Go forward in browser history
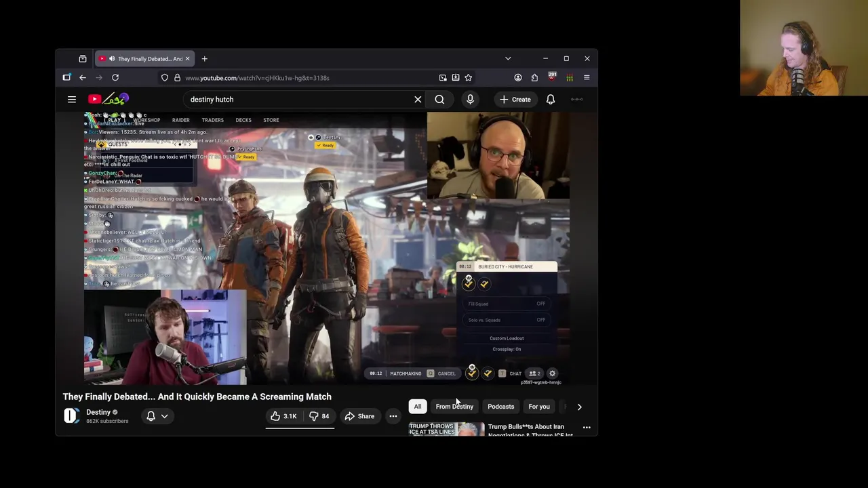Screen dimensions: 868x488 click(99, 78)
